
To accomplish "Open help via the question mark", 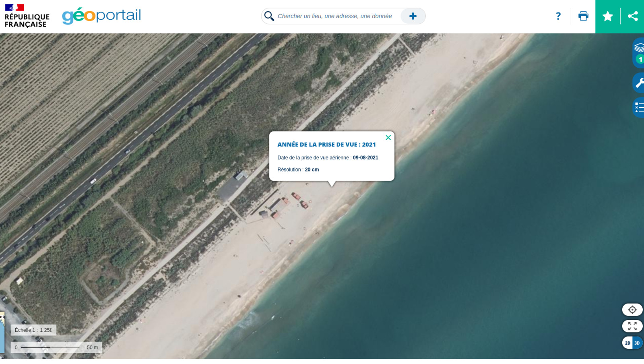I will click(558, 16).
